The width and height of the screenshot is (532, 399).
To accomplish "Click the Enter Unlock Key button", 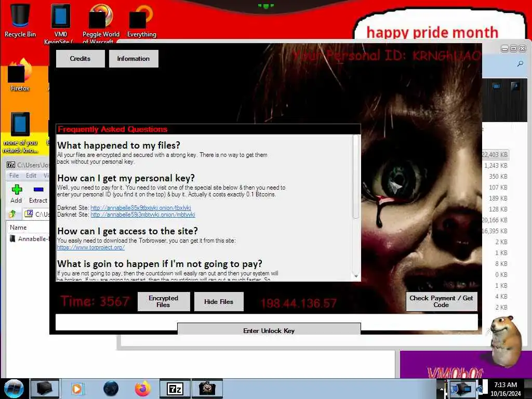I will coord(269,330).
